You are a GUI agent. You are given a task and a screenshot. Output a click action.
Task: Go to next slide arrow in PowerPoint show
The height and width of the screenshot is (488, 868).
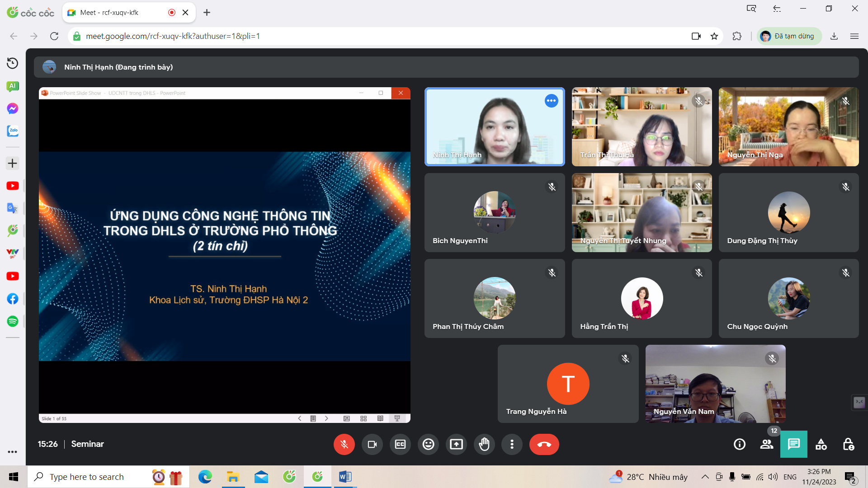click(326, 418)
